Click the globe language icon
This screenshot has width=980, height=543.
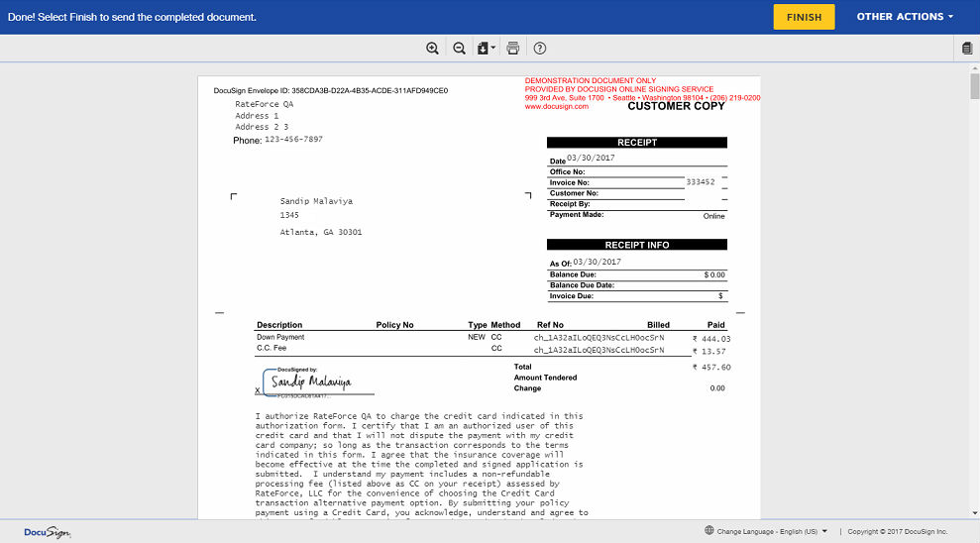click(x=708, y=530)
